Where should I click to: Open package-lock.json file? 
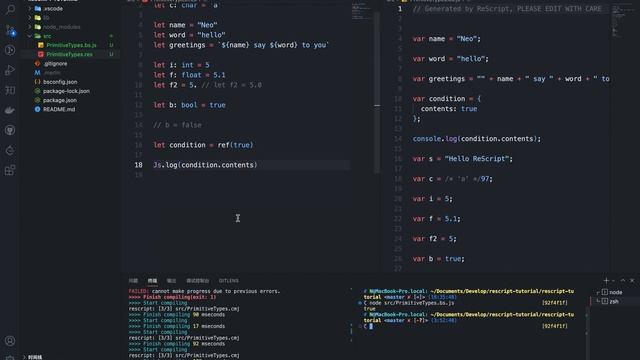(66, 91)
